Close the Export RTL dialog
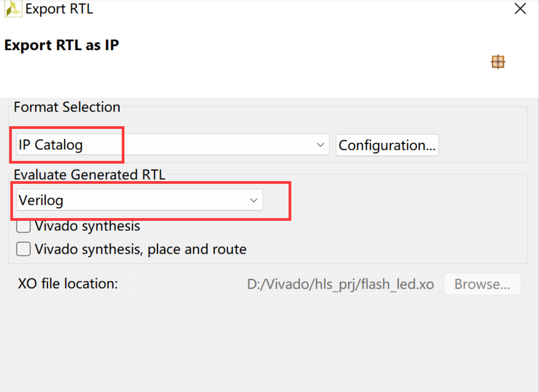Viewport: 539px width, 392px height. [x=520, y=8]
